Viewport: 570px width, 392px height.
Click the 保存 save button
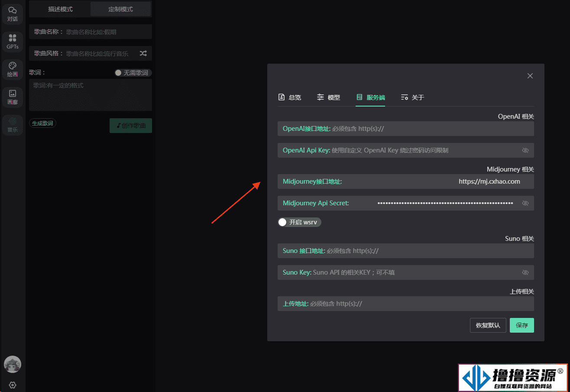522,325
